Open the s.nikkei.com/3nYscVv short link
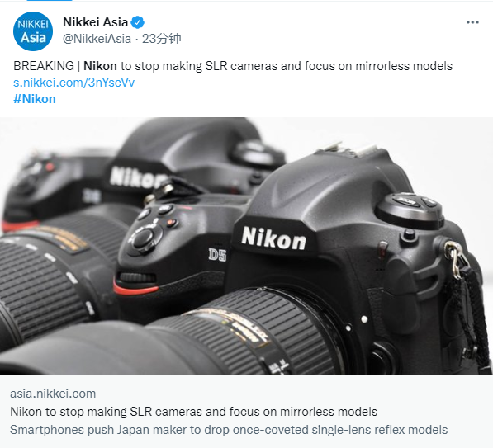 (x=73, y=83)
